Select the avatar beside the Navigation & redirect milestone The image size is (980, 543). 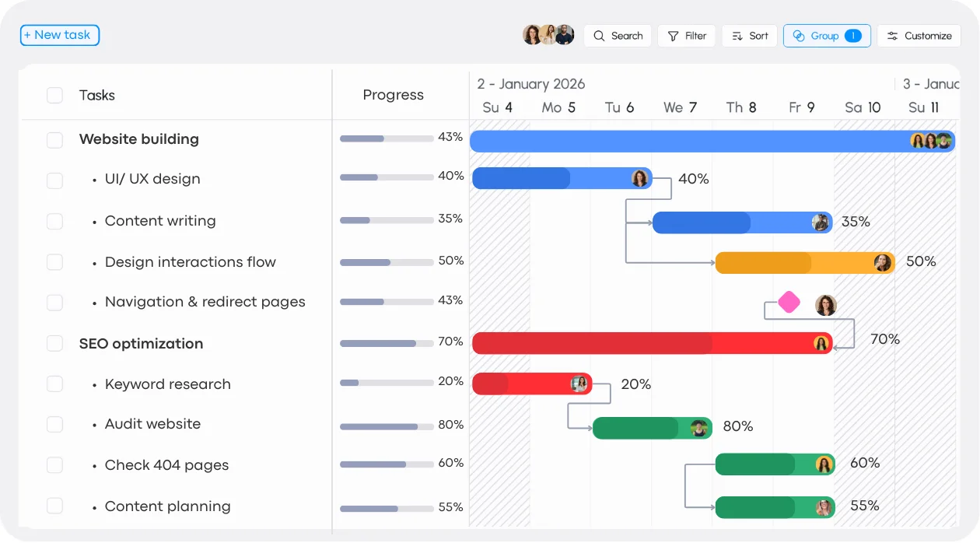(825, 304)
